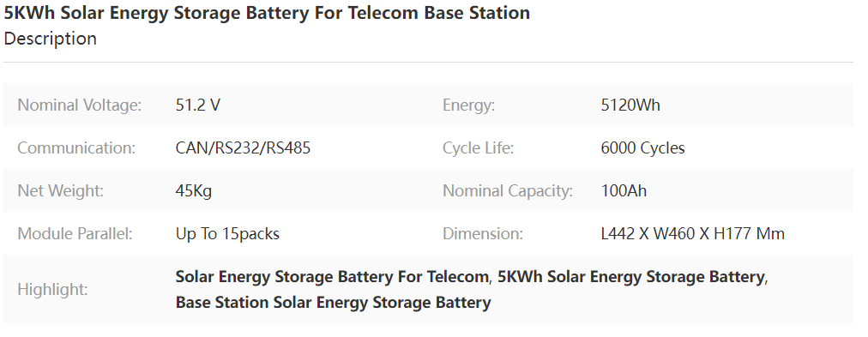Select the 51.2 V value
Viewport: 868px width, 337px height.
pyautogui.click(x=197, y=105)
